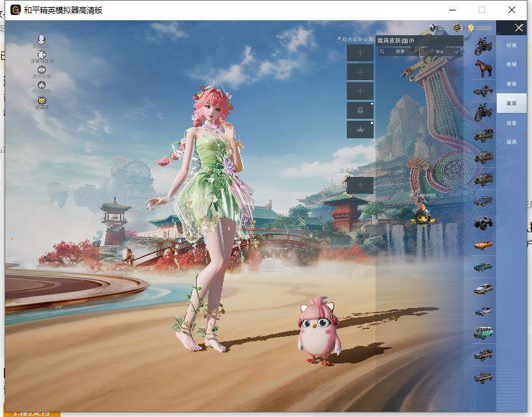Click the microphone voice icon on the left

[41, 40]
